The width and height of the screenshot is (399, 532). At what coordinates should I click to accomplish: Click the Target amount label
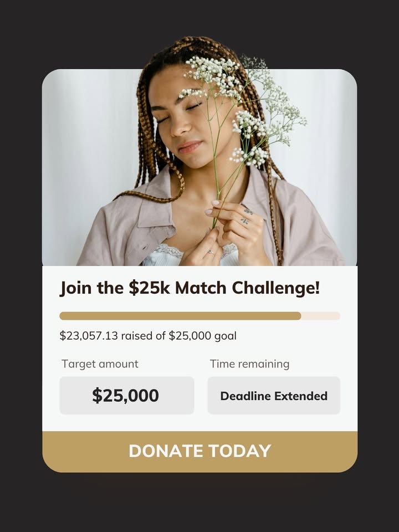point(100,364)
